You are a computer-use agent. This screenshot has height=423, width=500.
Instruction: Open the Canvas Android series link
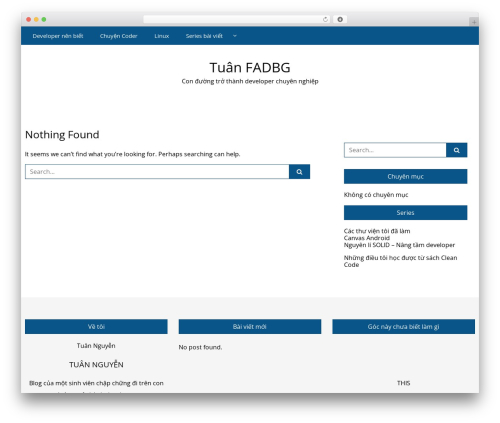(367, 238)
